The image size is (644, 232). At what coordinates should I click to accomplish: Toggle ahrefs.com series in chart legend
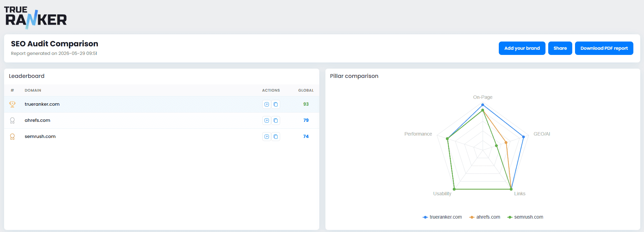pyautogui.click(x=485, y=217)
